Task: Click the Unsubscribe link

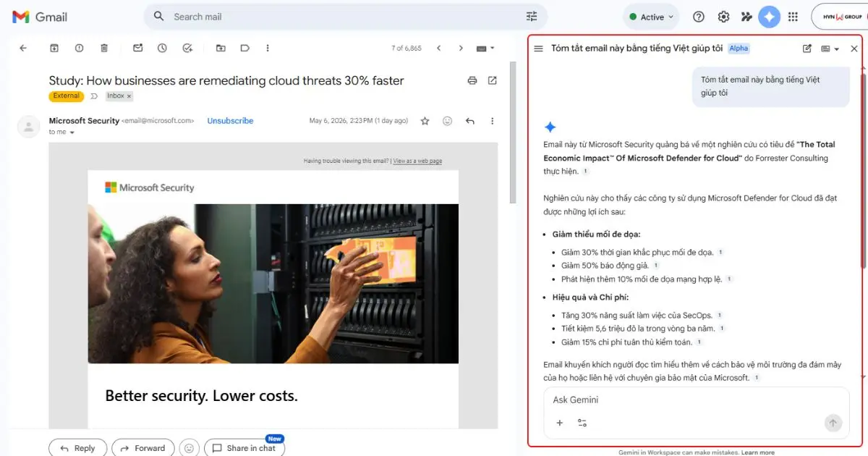Action: coord(230,121)
